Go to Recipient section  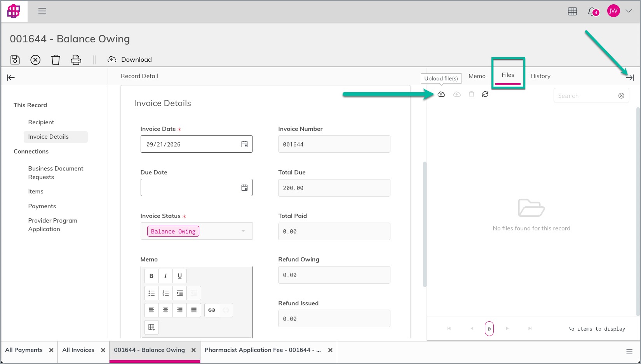(x=41, y=122)
